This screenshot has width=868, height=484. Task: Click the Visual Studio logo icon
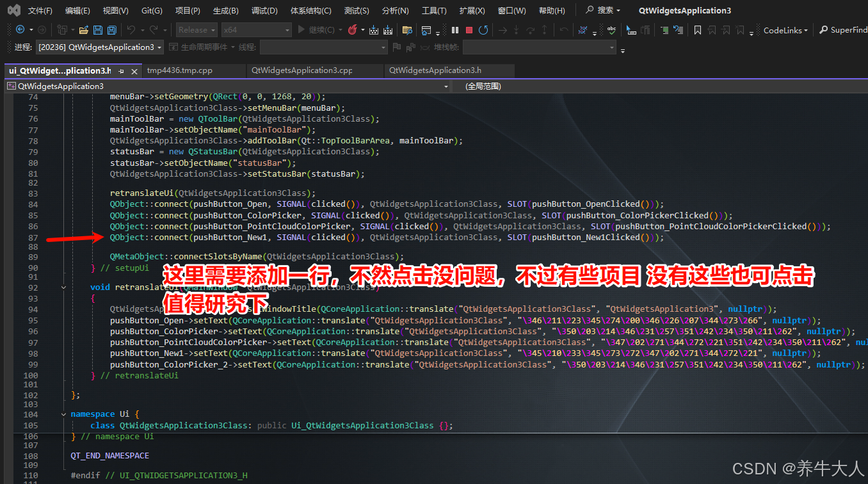[13, 10]
